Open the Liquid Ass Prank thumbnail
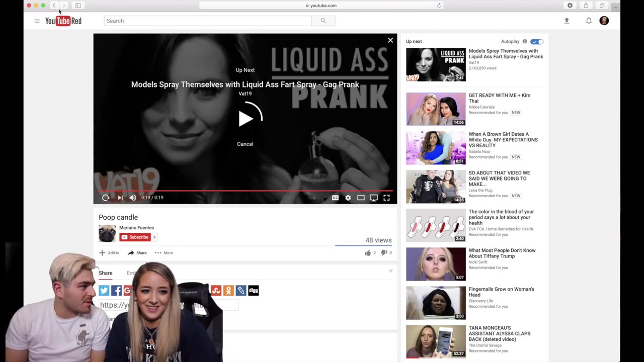The width and height of the screenshot is (644, 362). [x=436, y=64]
